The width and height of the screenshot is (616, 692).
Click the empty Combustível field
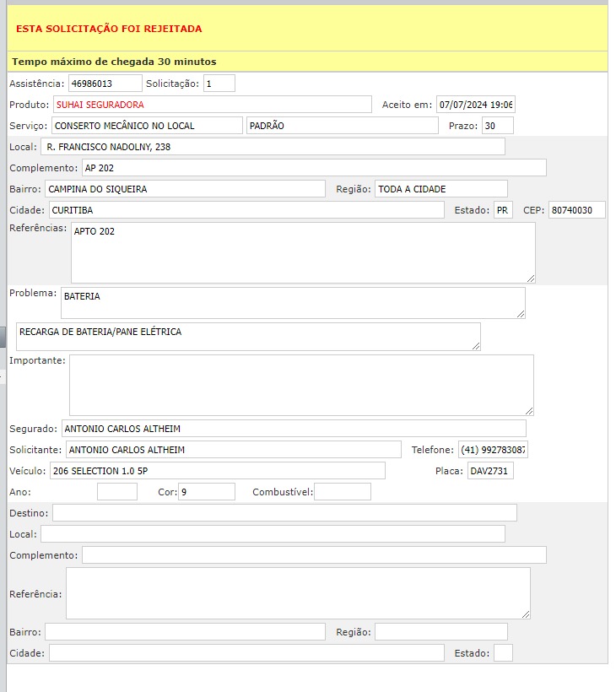pyautogui.click(x=342, y=492)
